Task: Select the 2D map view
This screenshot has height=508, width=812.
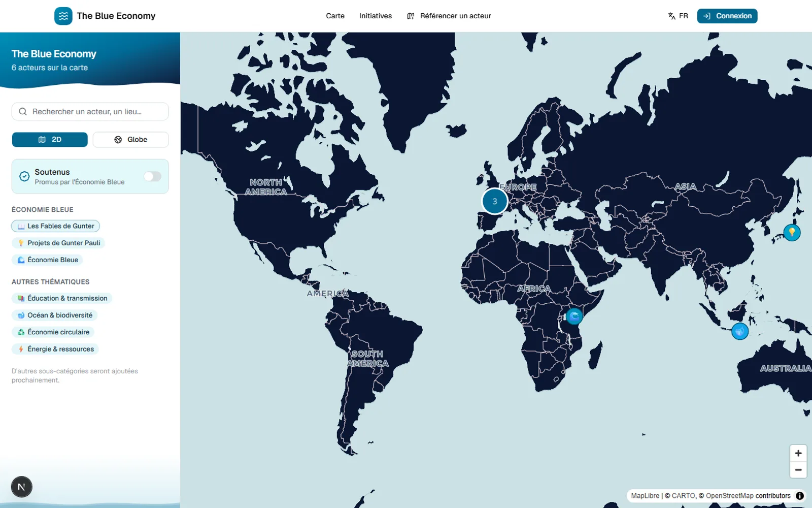Action: 50,140
